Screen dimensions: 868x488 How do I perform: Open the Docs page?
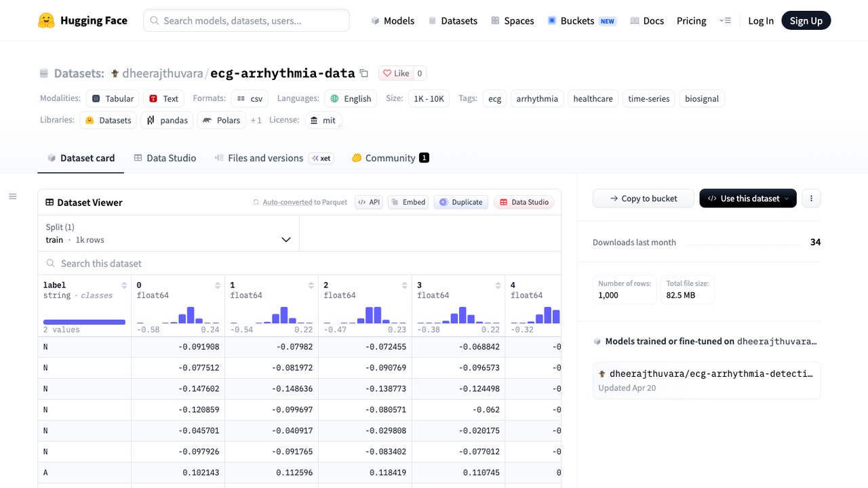pyautogui.click(x=647, y=20)
